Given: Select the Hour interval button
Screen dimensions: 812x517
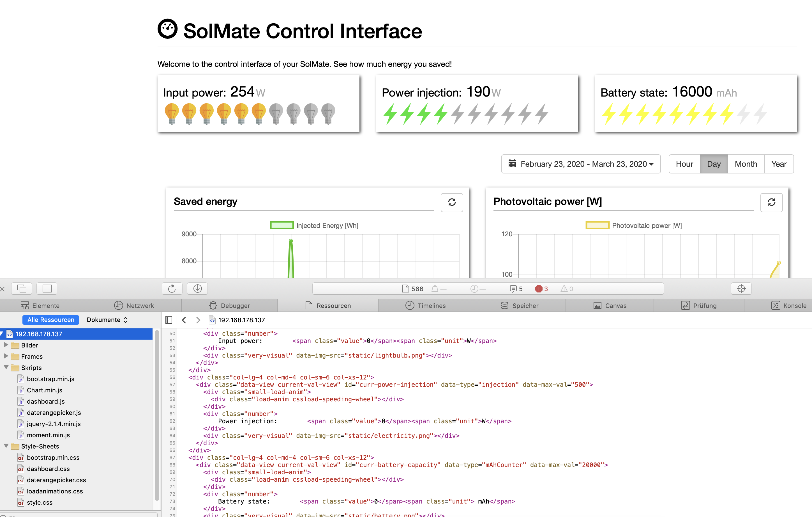Looking at the screenshot, I should [684, 164].
